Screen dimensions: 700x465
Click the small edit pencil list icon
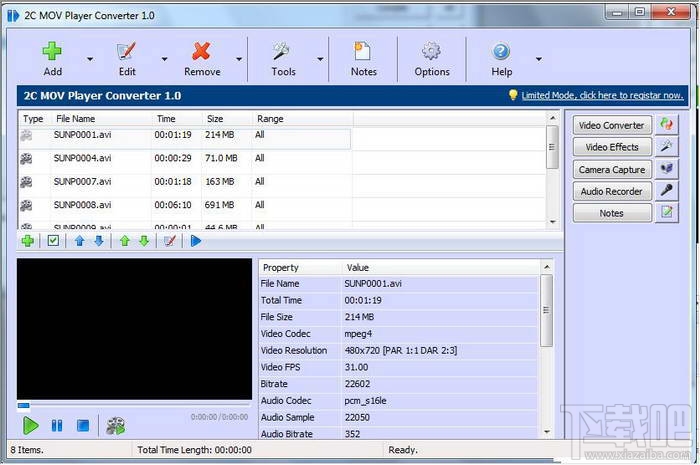click(170, 241)
